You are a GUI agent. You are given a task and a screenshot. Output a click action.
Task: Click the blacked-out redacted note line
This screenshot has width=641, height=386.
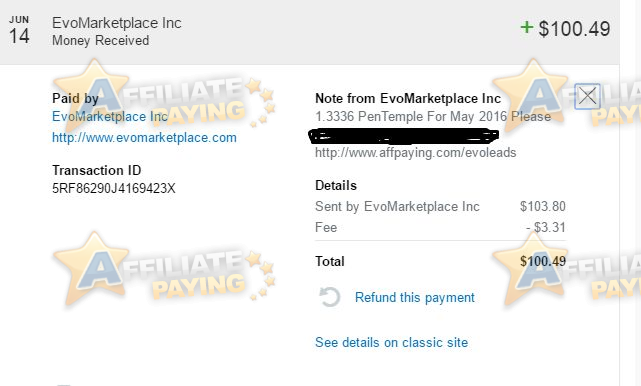(x=403, y=136)
